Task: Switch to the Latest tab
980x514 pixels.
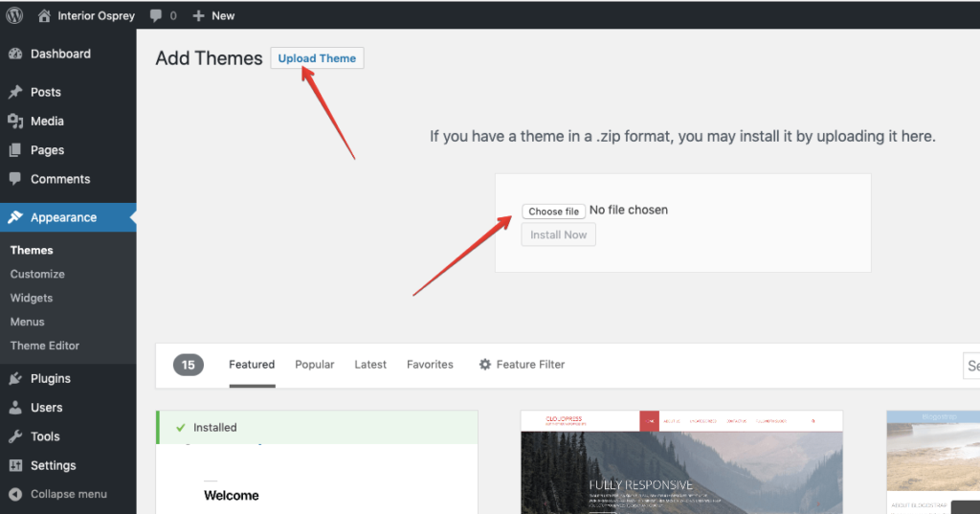Action: [370, 365]
